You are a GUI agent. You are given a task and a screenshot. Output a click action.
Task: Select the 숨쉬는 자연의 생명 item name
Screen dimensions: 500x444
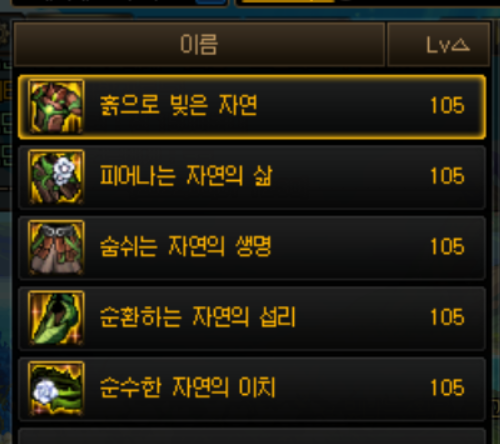point(185,246)
